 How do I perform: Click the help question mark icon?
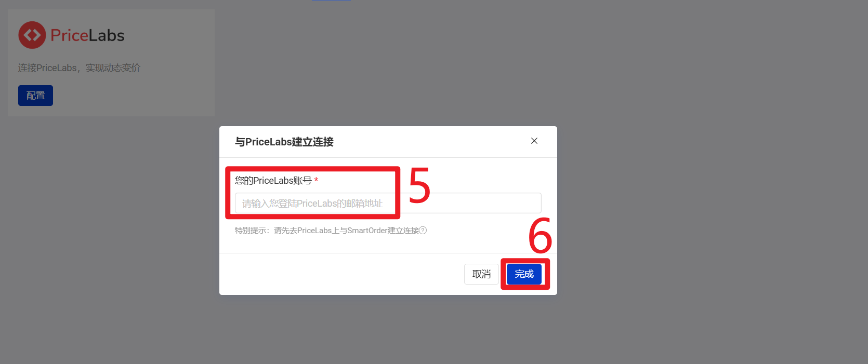(423, 231)
